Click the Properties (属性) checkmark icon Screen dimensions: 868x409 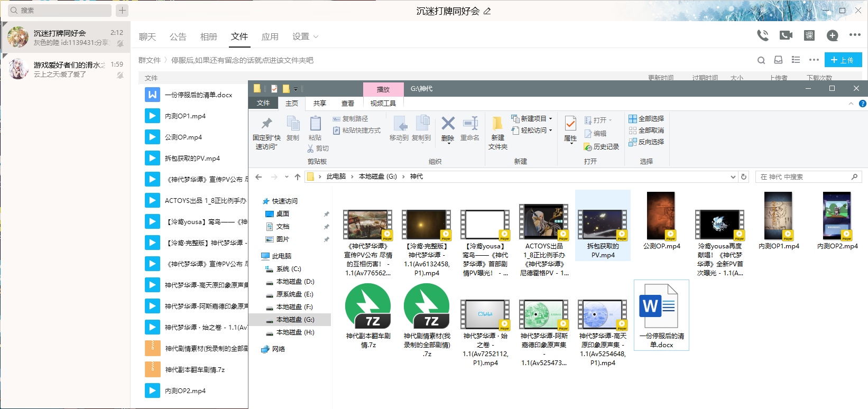[x=570, y=124]
